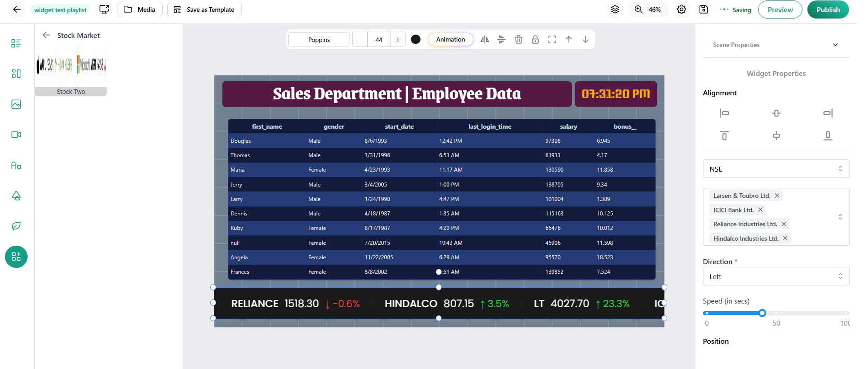The width and height of the screenshot is (868, 369).
Task: Select the clock widget on canvas
Action: coord(616,94)
